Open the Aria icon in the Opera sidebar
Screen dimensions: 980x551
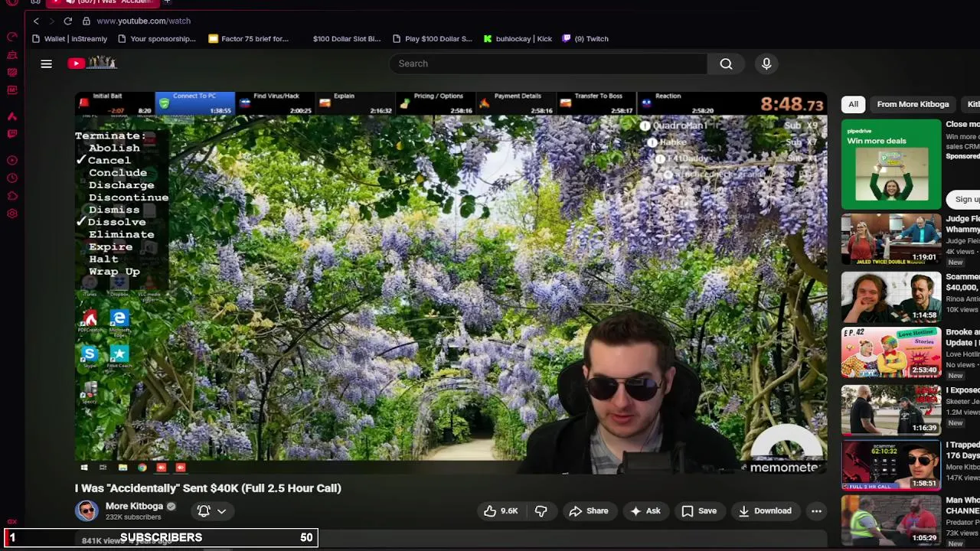12,116
